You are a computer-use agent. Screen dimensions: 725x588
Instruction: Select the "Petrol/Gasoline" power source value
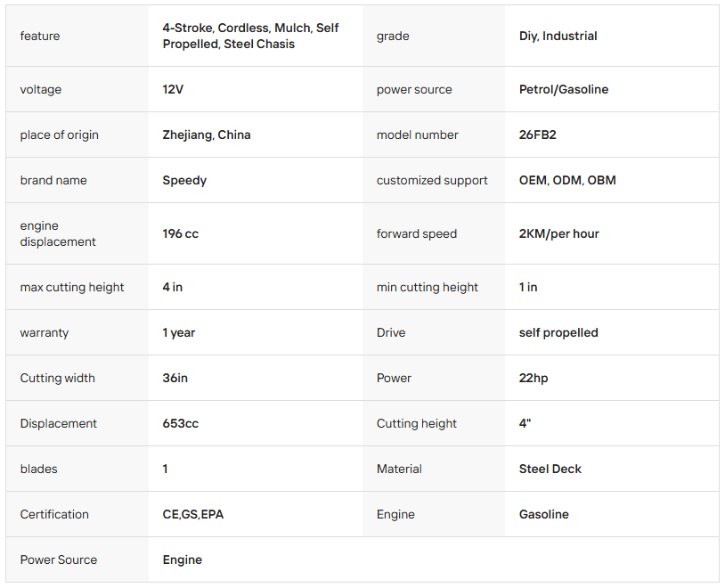[x=564, y=90]
